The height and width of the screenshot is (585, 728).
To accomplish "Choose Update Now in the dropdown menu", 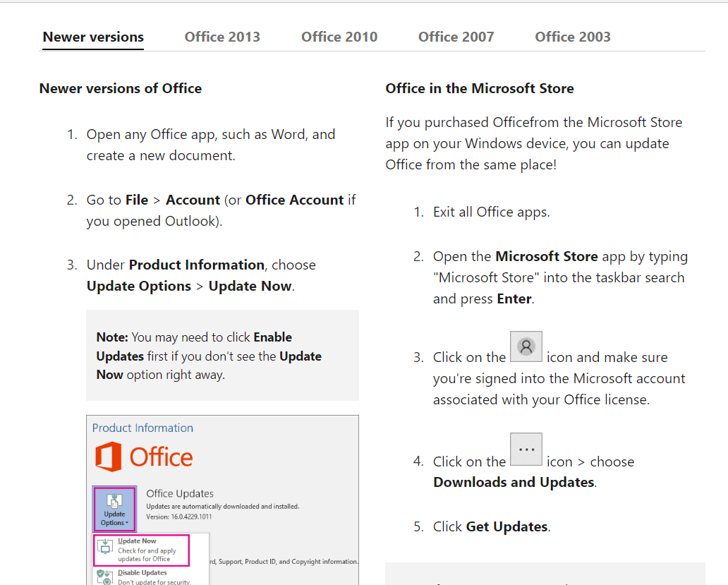I will pyautogui.click(x=142, y=550).
